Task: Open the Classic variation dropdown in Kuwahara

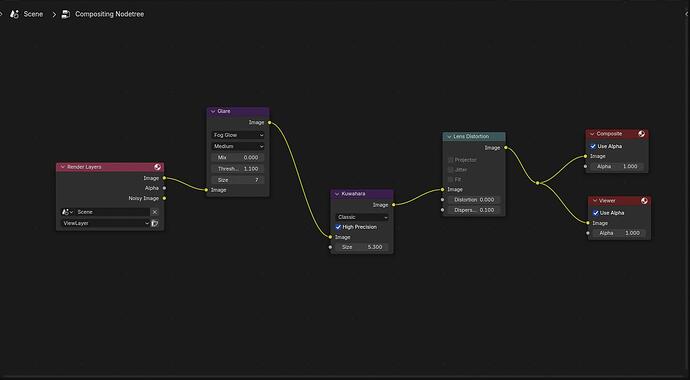Action: point(362,217)
